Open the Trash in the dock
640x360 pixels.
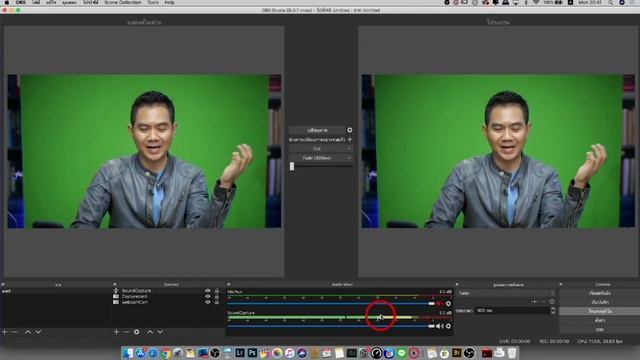[x=512, y=353]
